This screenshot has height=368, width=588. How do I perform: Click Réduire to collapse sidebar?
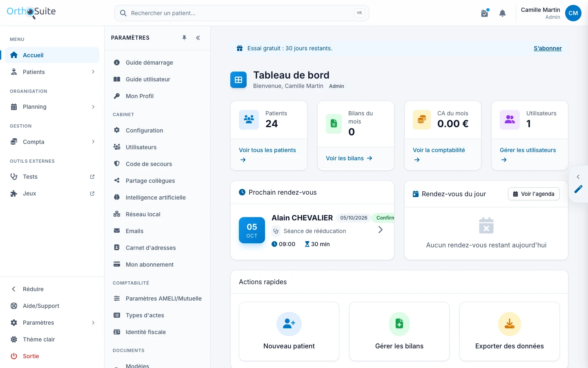[x=52, y=289]
